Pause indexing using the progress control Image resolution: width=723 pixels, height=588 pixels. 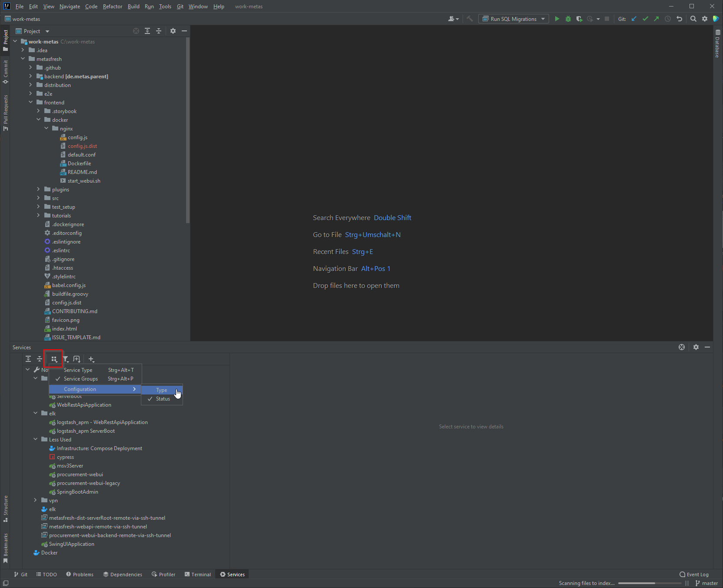687,583
